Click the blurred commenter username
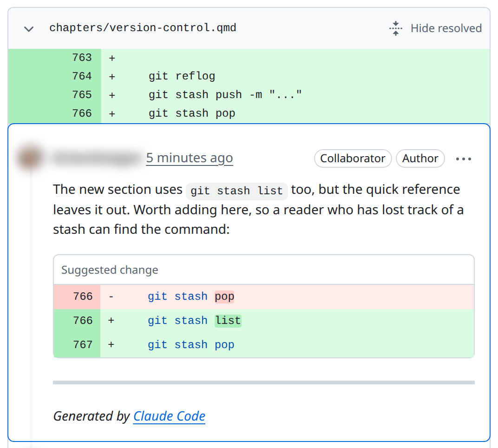 96,158
